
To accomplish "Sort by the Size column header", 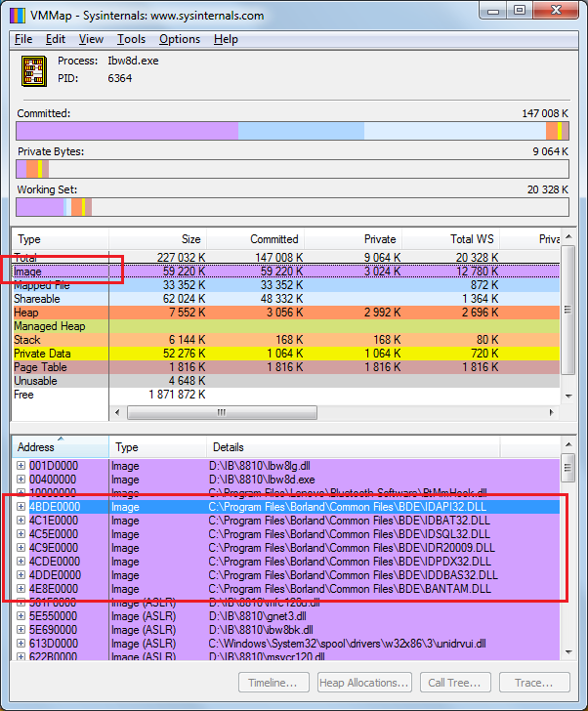I will tap(157, 239).
